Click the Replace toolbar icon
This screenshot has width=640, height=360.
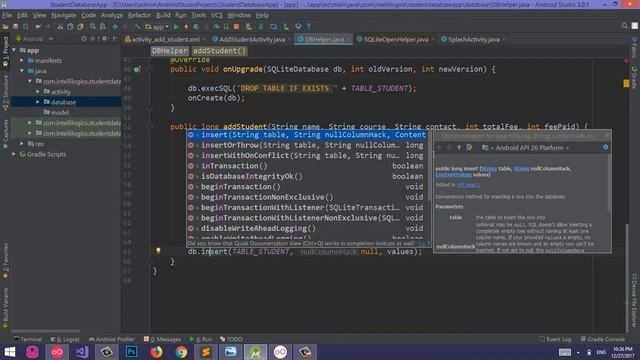(x=102, y=27)
